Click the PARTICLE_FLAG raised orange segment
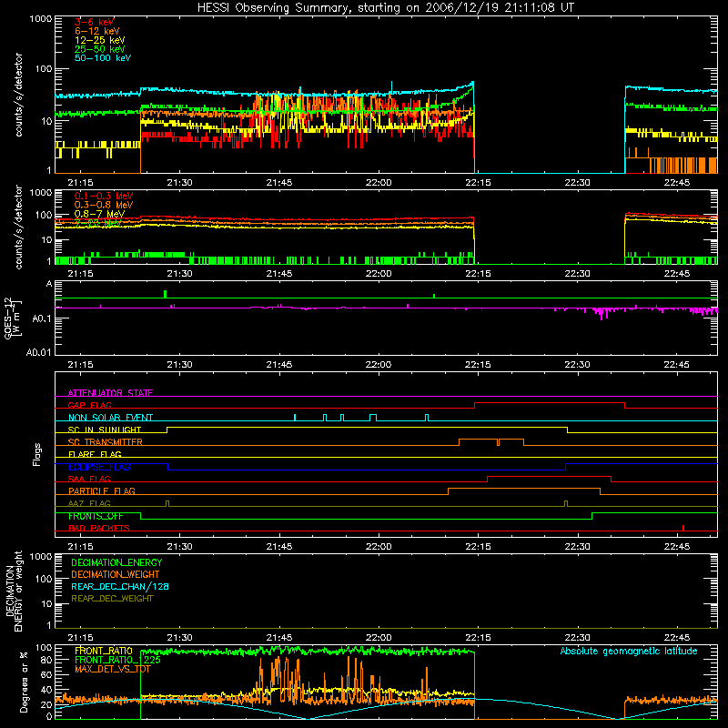The image size is (728, 728). click(x=524, y=489)
